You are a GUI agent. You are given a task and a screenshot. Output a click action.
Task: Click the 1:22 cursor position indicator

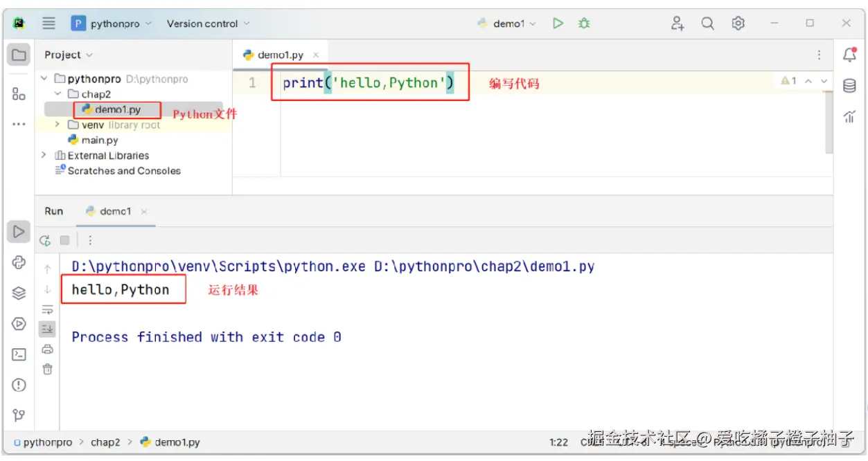(x=558, y=442)
